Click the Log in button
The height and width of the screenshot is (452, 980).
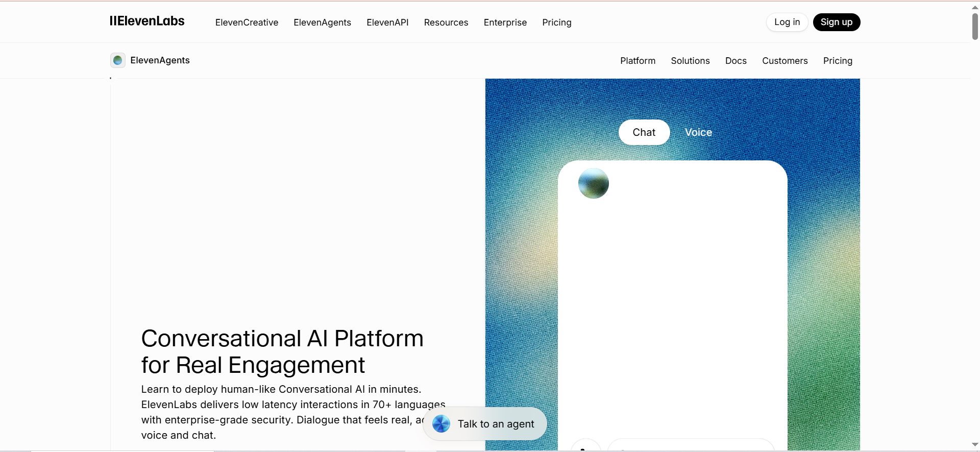click(x=787, y=22)
